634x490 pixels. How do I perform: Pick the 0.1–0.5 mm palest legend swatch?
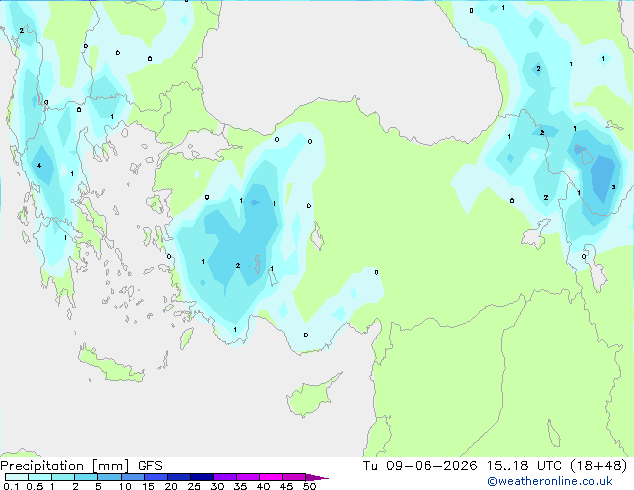(x=17, y=477)
